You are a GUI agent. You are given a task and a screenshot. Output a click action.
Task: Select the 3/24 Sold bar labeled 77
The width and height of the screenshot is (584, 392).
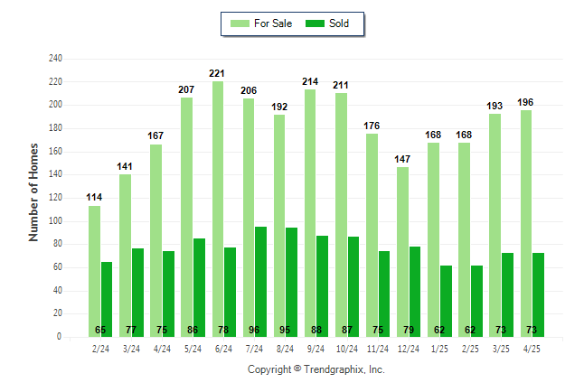coord(137,292)
